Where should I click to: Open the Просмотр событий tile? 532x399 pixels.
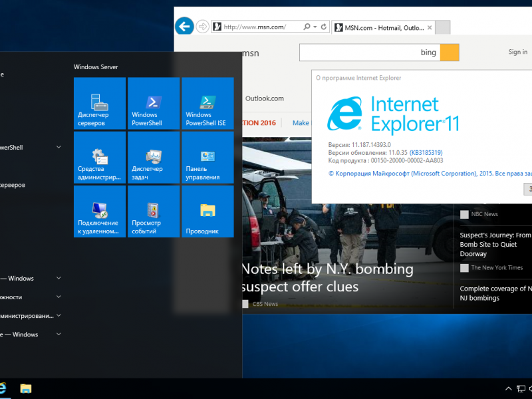coord(154,211)
